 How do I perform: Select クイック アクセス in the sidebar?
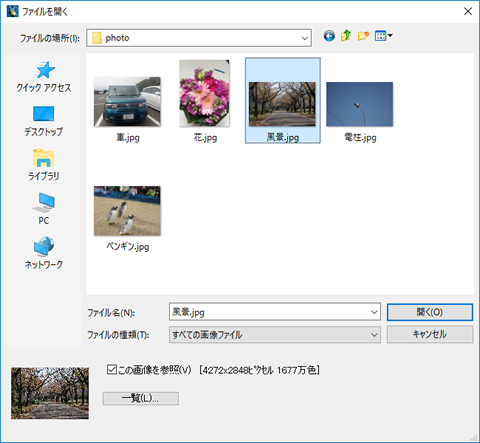coord(44,77)
